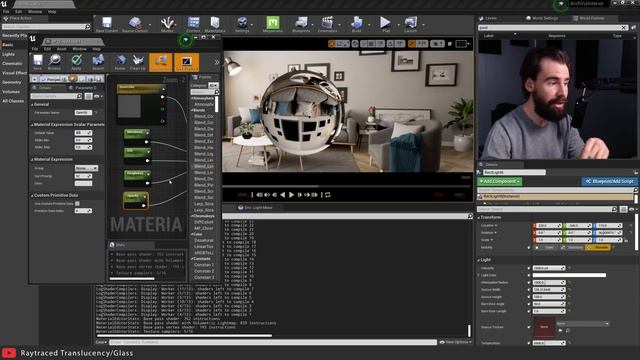This screenshot has height=360, width=640.
Task: Select the Volumes category in Place Actors
Action: click(x=11, y=92)
